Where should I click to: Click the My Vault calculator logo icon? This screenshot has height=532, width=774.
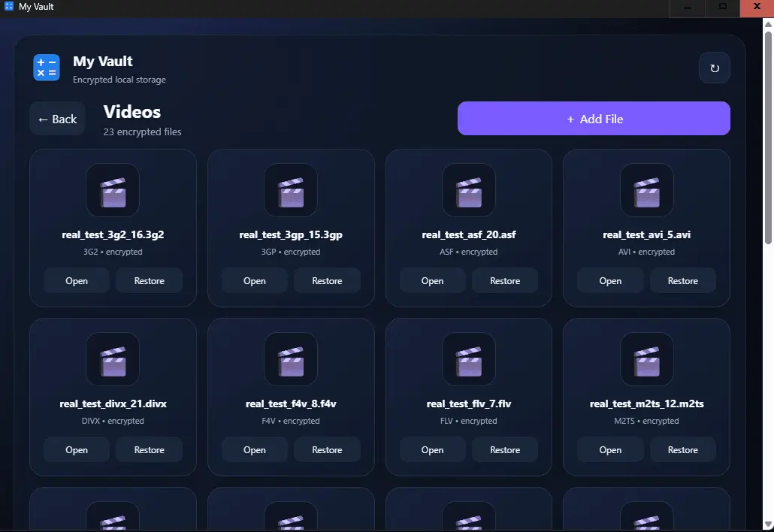47,68
